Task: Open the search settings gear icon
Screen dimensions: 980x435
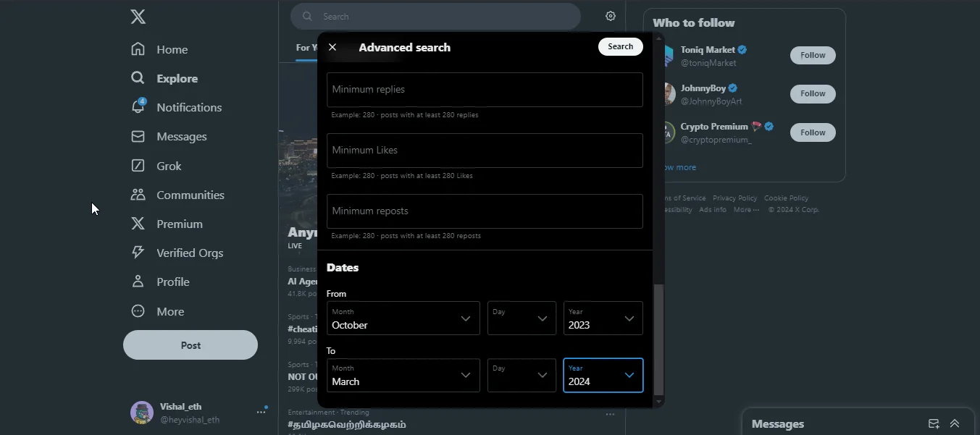Action: pos(610,15)
